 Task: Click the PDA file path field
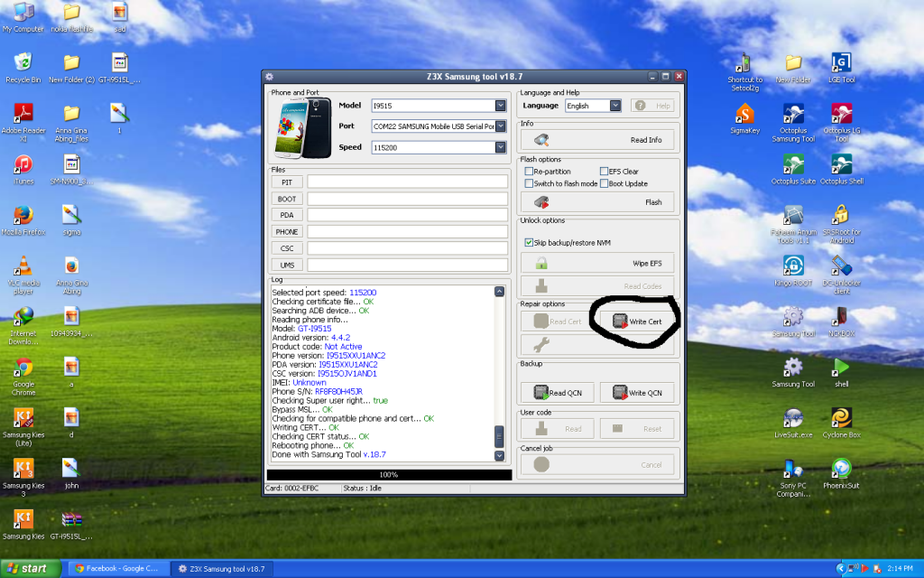407,215
